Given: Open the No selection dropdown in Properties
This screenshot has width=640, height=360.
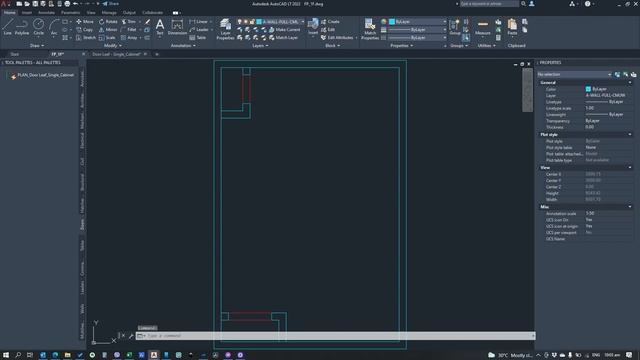Looking at the screenshot, I should coord(574,74).
